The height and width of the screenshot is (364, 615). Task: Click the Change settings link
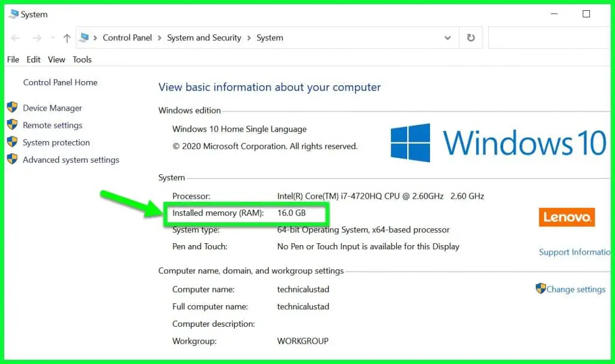pyautogui.click(x=575, y=289)
